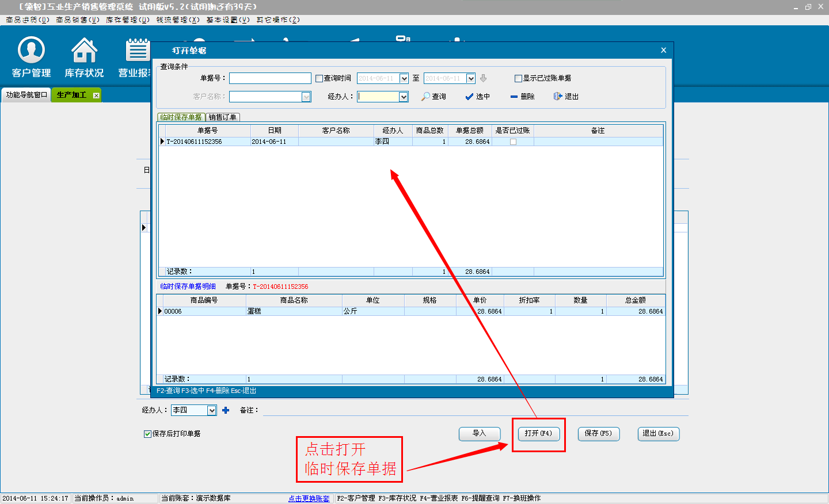
Task: Check the 显示已过账单据 option
Action: click(x=518, y=79)
